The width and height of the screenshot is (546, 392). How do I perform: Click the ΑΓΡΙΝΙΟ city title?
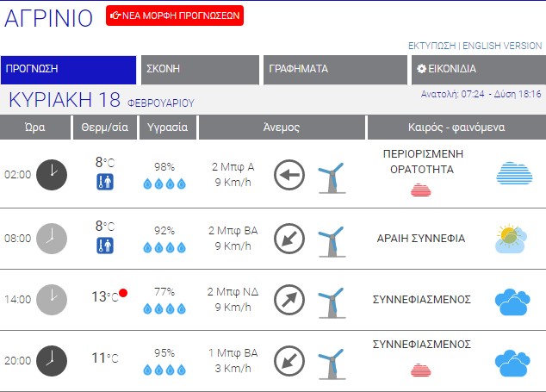point(49,18)
